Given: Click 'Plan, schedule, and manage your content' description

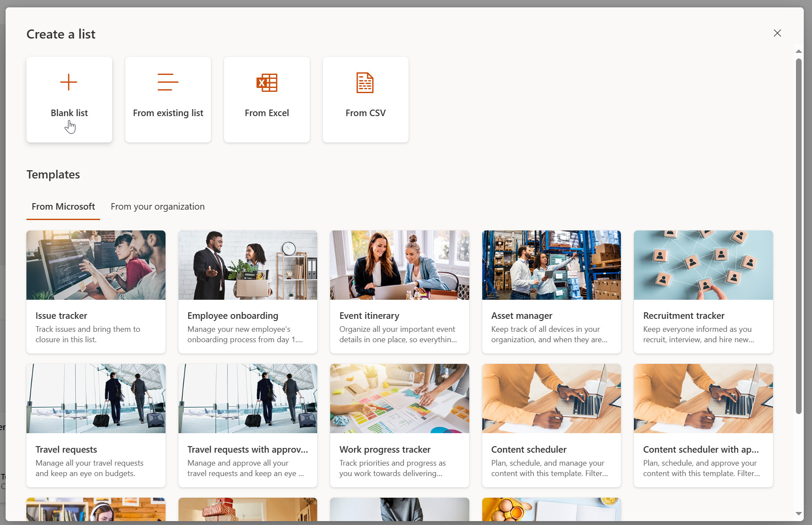Looking at the screenshot, I should (549, 468).
